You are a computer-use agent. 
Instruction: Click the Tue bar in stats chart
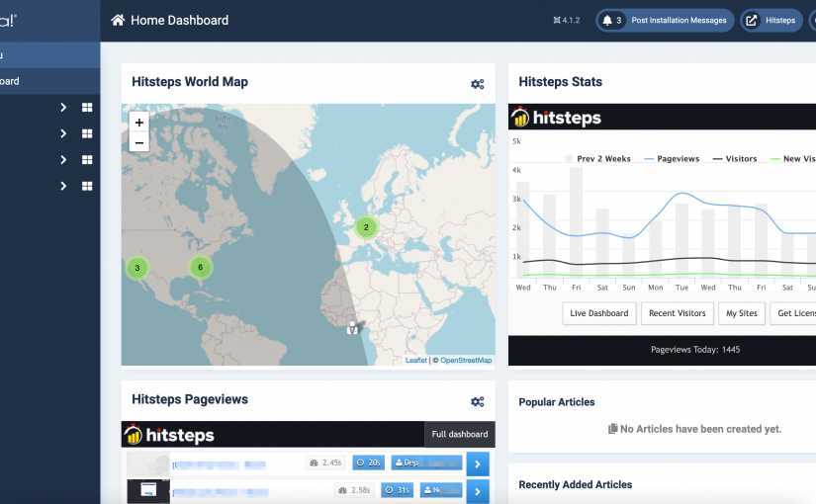point(681,239)
